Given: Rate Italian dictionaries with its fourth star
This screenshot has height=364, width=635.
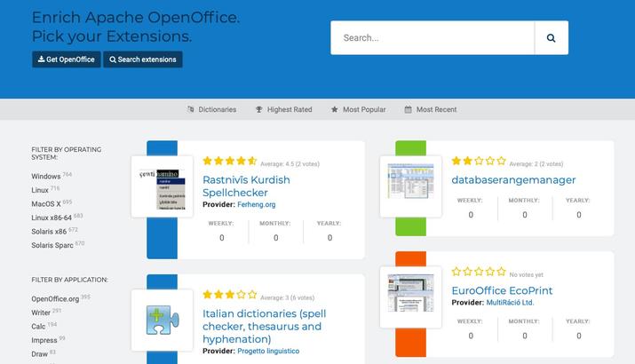Looking at the screenshot, I should tap(241, 295).
